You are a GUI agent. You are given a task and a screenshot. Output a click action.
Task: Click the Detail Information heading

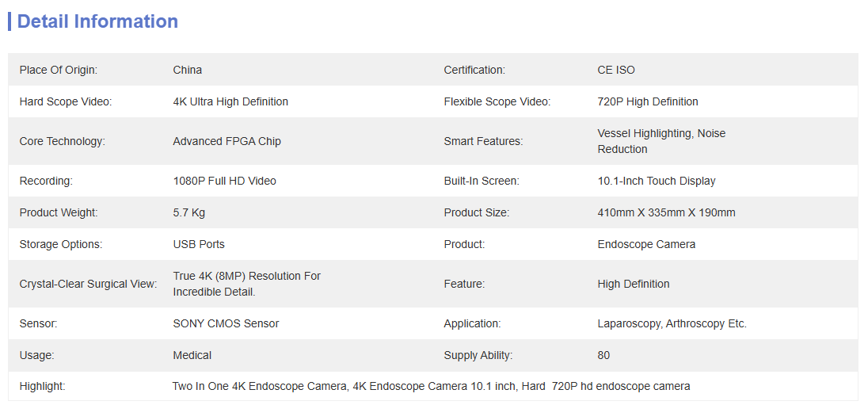coord(97,21)
